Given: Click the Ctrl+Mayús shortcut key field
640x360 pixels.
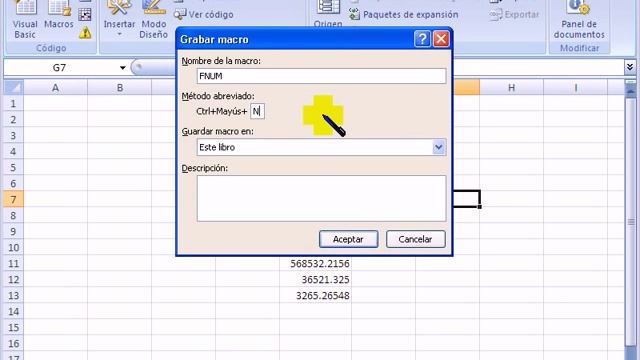Looking at the screenshot, I should point(257,111).
